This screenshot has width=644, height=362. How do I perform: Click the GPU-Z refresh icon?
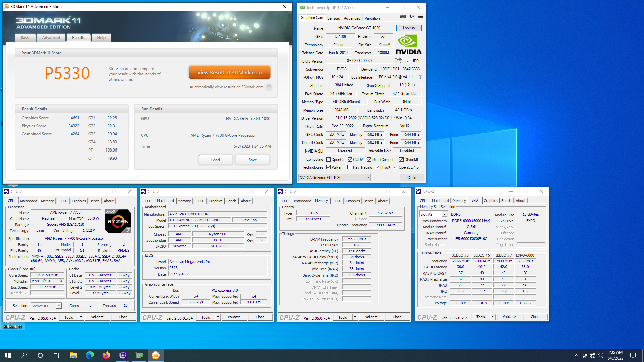pyautogui.click(x=412, y=16)
